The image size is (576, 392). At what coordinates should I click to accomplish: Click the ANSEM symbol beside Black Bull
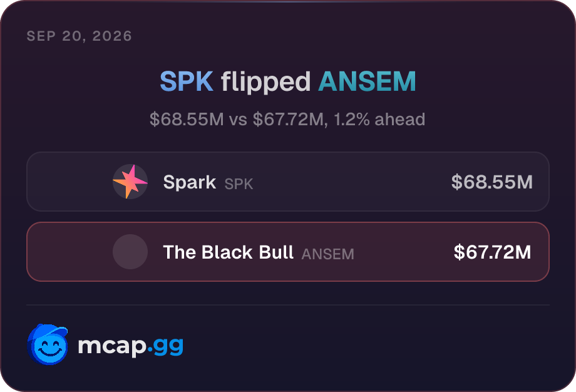pyautogui.click(x=327, y=254)
